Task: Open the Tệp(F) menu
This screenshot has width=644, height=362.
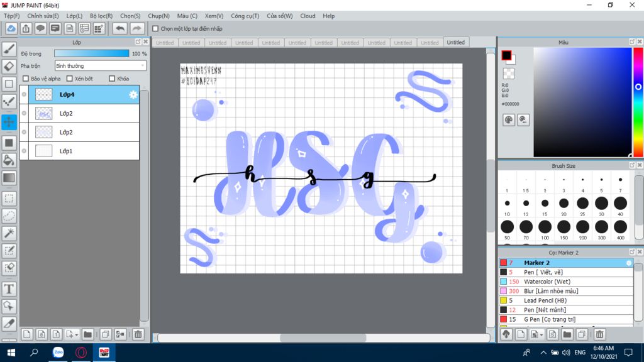Action: tap(12, 16)
